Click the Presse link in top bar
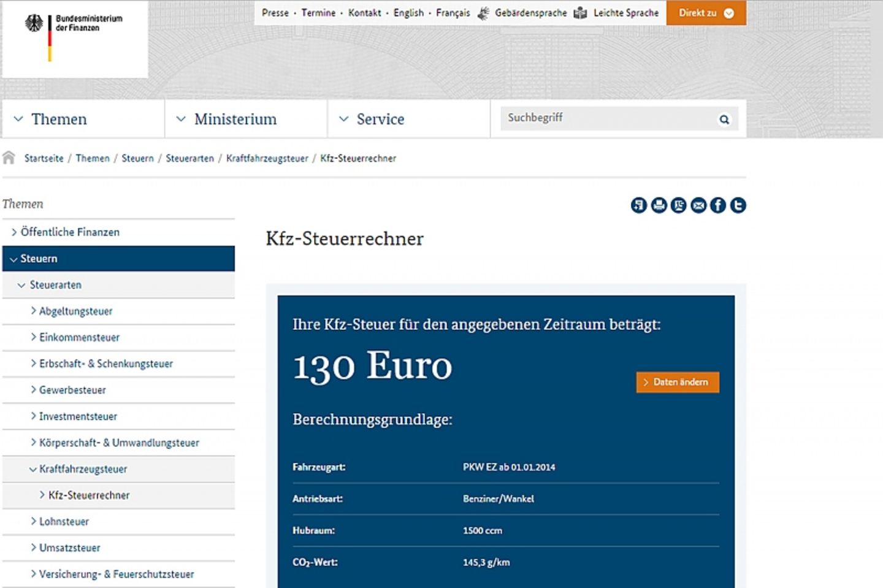This screenshot has width=883, height=588. point(275,13)
